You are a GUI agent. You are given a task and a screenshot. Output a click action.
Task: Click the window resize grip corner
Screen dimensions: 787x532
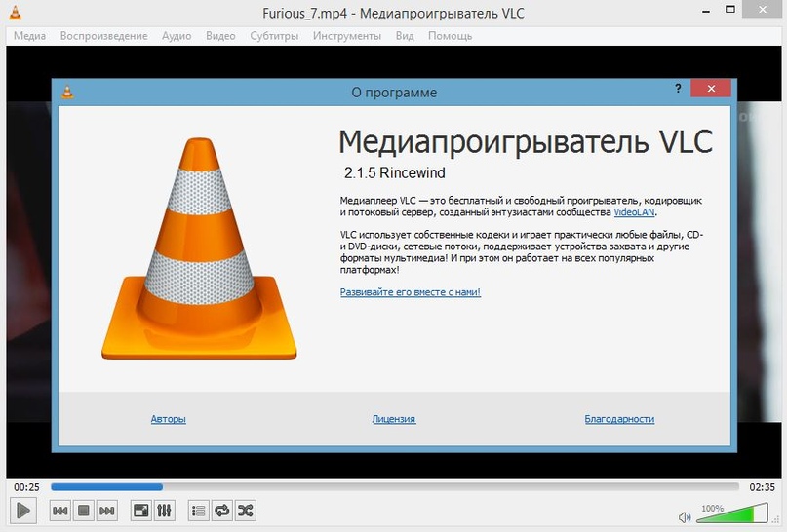click(x=775, y=522)
